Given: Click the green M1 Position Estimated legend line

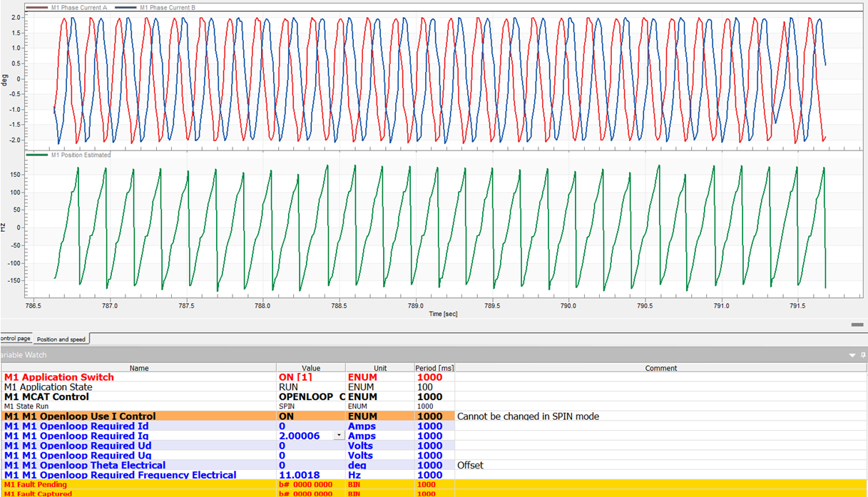Looking at the screenshot, I should point(38,155).
